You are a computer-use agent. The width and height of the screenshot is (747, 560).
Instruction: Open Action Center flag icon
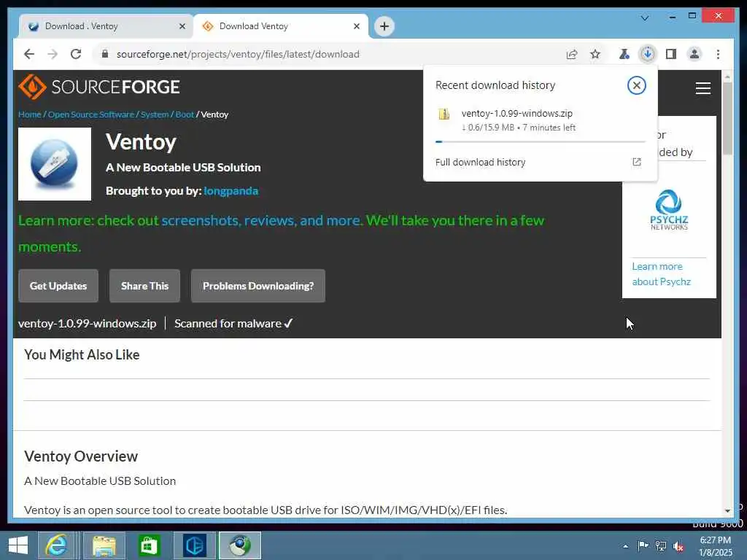click(643, 545)
